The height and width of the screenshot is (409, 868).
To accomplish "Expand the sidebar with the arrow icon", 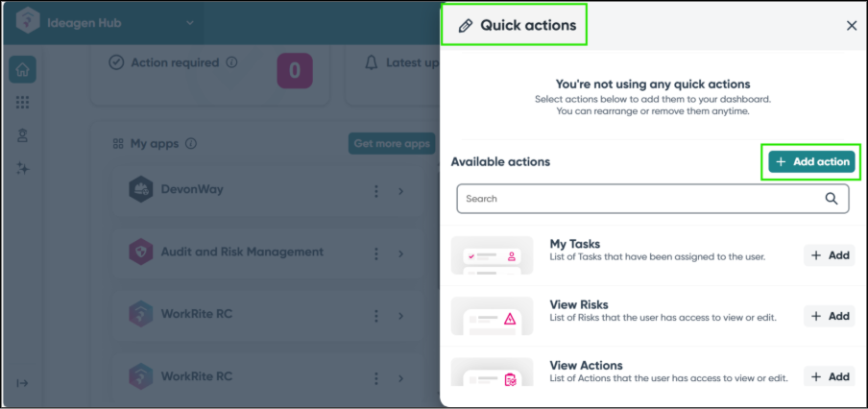I will [23, 383].
